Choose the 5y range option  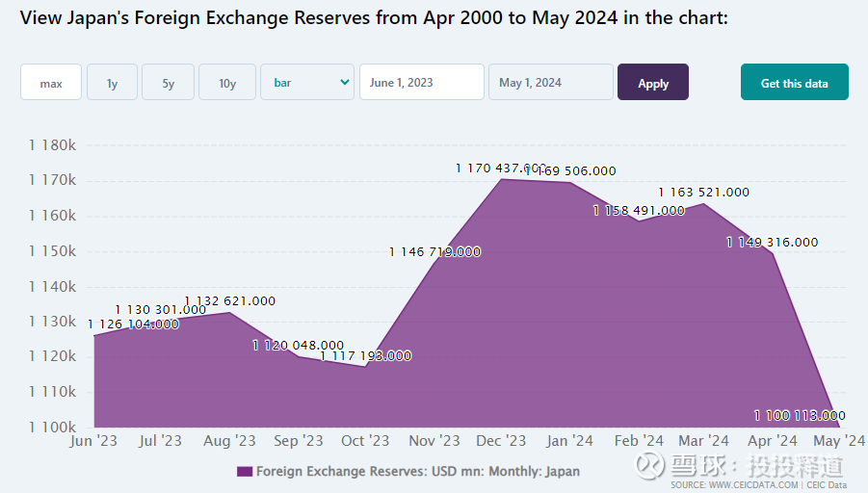(x=169, y=83)
